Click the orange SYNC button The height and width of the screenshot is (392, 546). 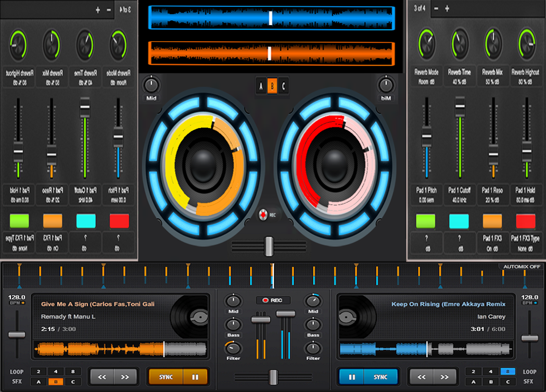click(166, 377)
